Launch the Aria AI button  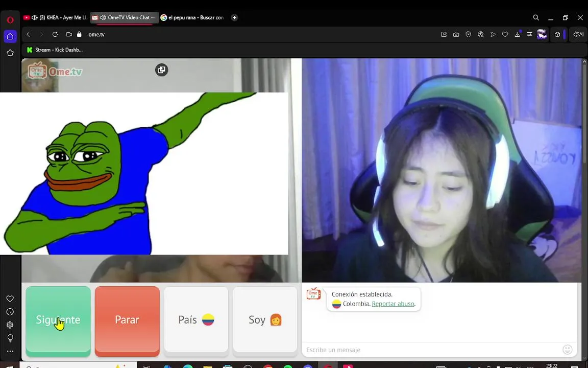click(578, 34)
